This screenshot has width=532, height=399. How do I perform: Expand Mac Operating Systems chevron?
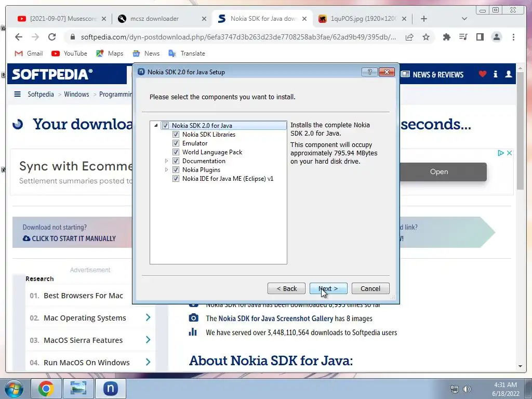(x=148, y=317)
